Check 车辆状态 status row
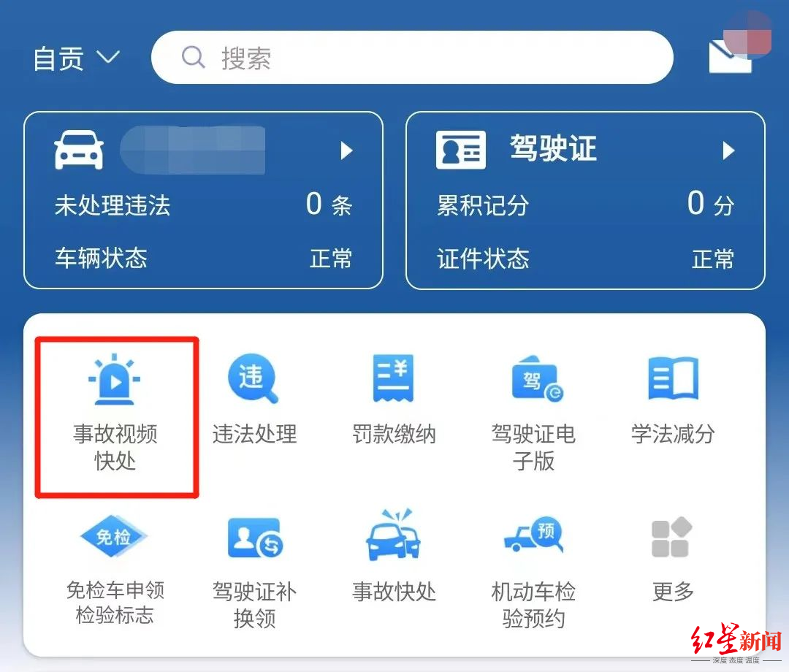Image resolution: width=789 pixels, height=672 pixels. pos(203,258)
